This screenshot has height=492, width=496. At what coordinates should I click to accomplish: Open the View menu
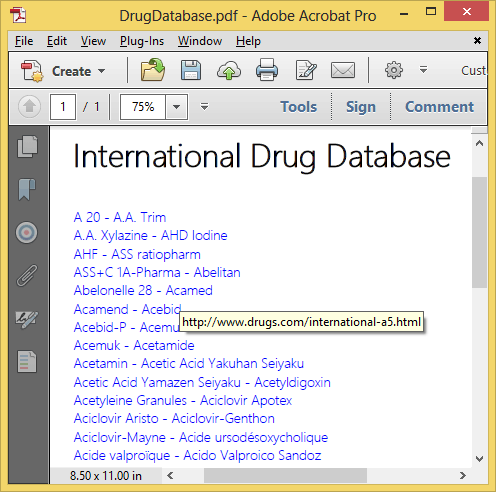(x=93, y=41)
